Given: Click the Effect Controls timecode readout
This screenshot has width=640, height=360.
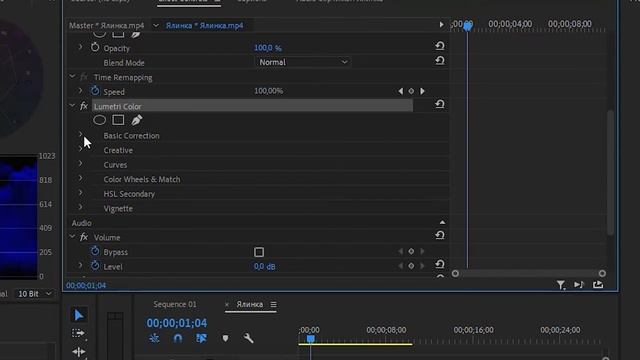Looking at the screenshot, I should coord(86,285).
